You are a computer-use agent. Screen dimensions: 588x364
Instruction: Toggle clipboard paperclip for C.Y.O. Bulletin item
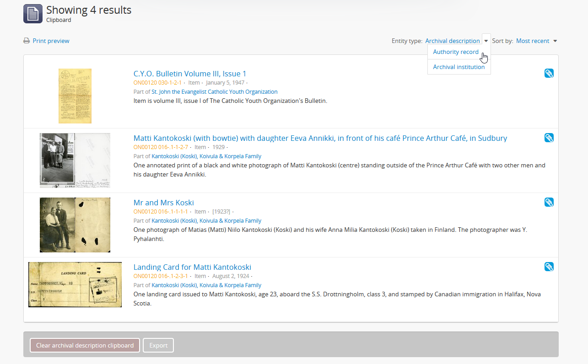(549, 73)
